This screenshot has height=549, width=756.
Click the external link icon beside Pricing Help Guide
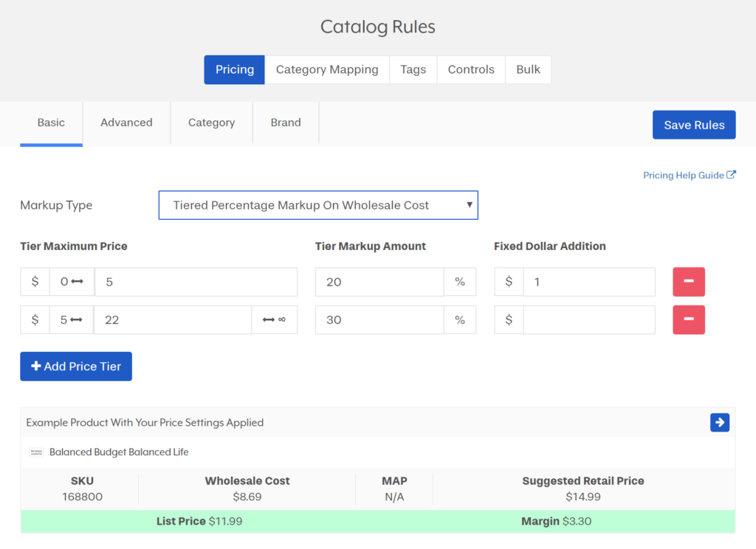[732, 175]
